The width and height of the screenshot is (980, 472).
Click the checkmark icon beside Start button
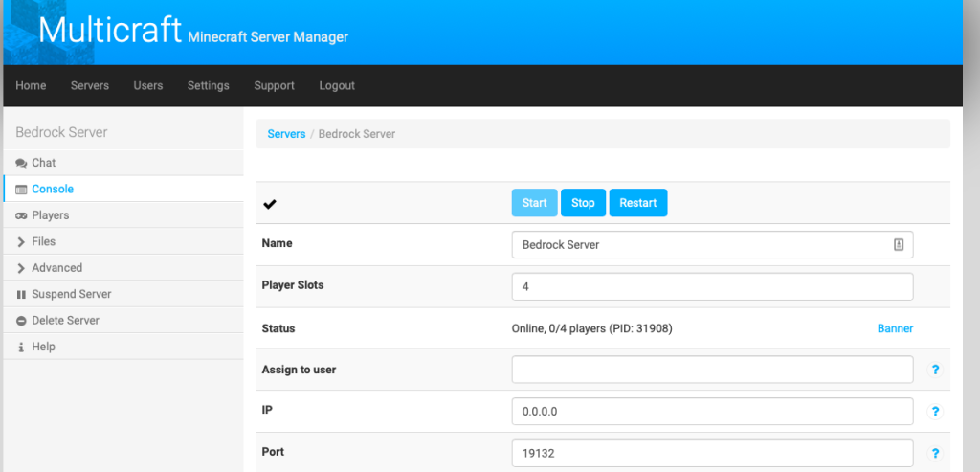(x=269, y=204)
